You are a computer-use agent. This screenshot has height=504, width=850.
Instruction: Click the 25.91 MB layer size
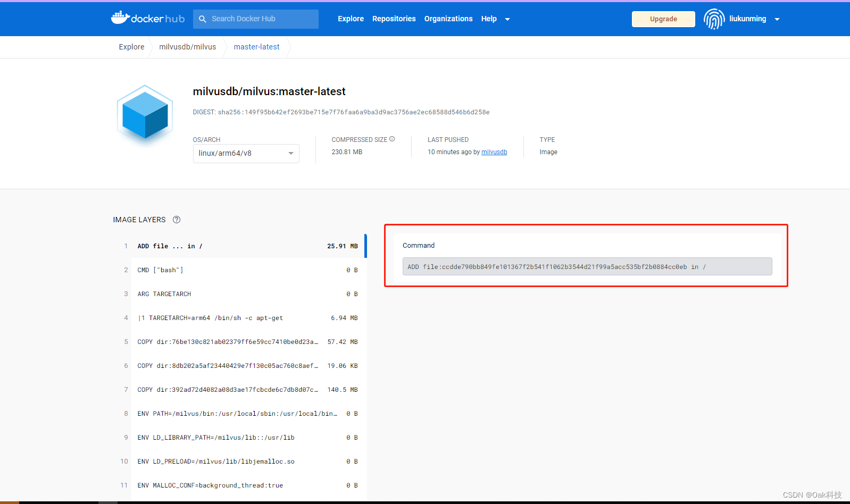tap(343, 246)
